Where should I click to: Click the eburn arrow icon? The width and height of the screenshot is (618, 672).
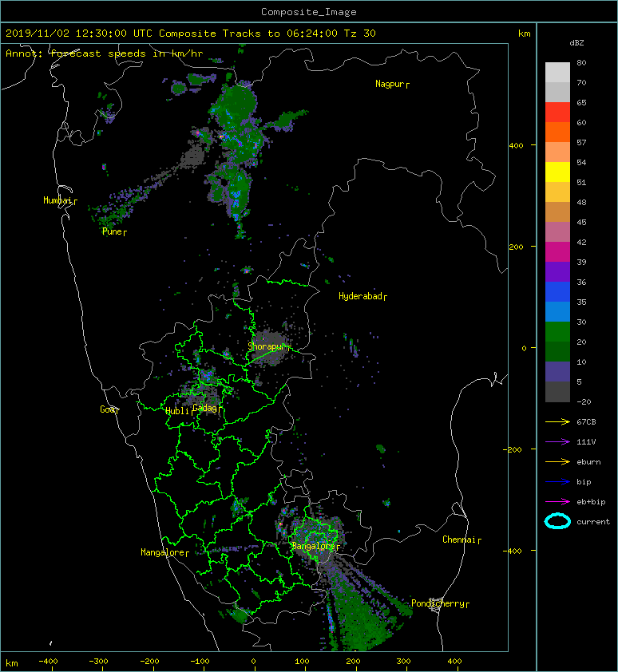point(557,461)
